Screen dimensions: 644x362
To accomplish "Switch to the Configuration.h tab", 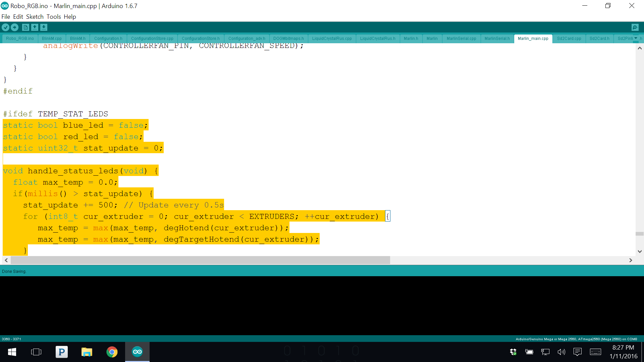I will point(108,39).
